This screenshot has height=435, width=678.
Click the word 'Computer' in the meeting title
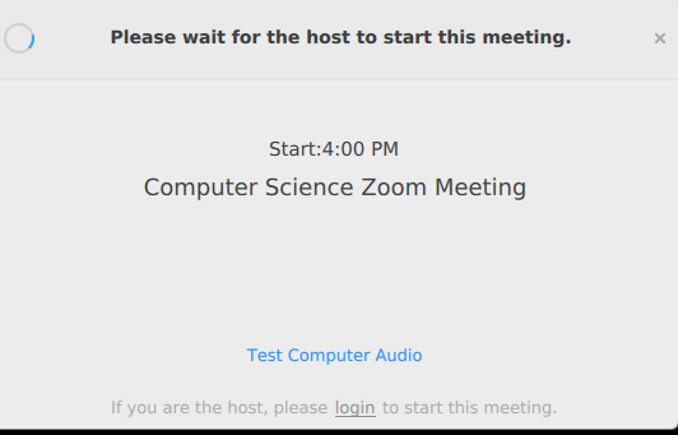click(x=200, y=188)
